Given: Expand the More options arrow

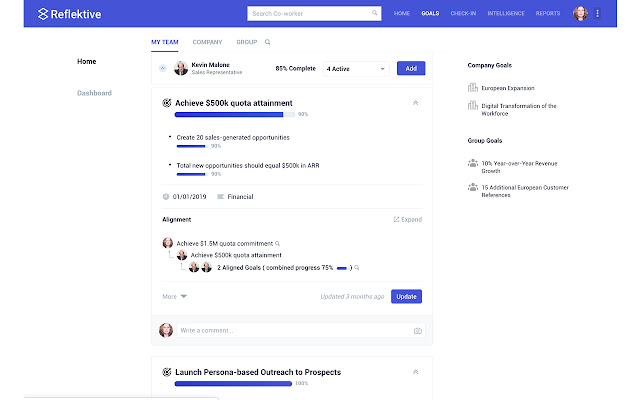Looking at the screenshot, I should pos(184,296).
